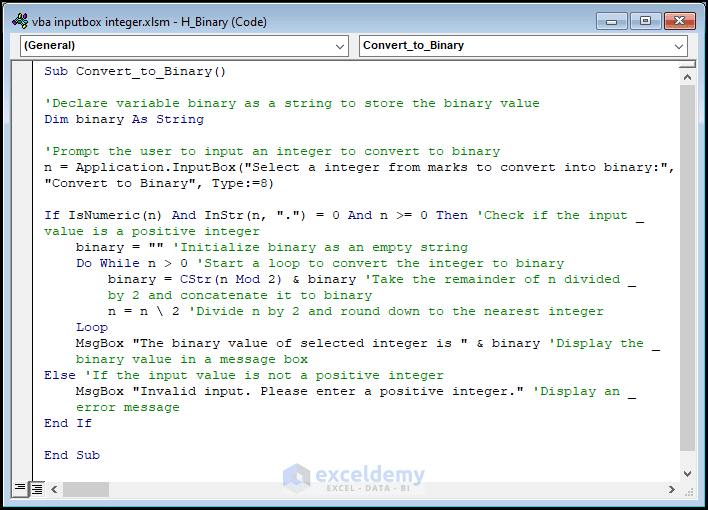This screenshot has width=708, height=510.
Task: Click the 'Else' keyword
Action: 60,375
